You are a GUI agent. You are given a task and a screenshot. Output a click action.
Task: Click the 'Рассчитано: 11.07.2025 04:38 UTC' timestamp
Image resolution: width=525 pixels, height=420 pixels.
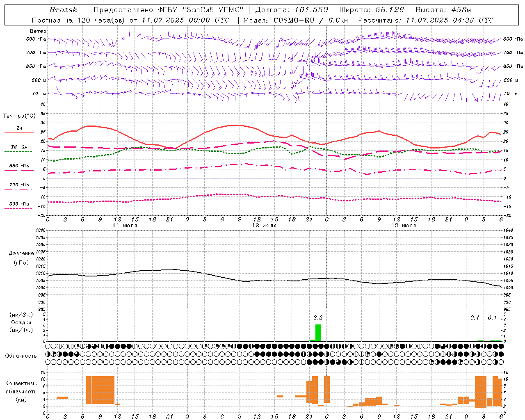[426, 20]
